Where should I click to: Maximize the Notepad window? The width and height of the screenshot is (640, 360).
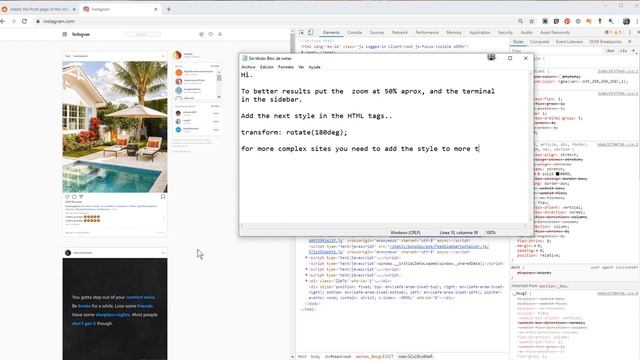510,58
